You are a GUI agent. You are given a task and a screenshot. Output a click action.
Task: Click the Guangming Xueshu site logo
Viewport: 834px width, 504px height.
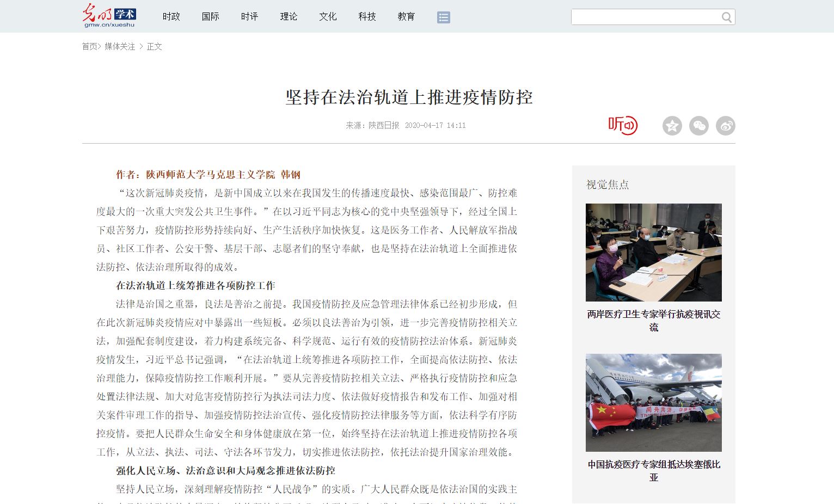pyautogui.click(x=109, y=16)
